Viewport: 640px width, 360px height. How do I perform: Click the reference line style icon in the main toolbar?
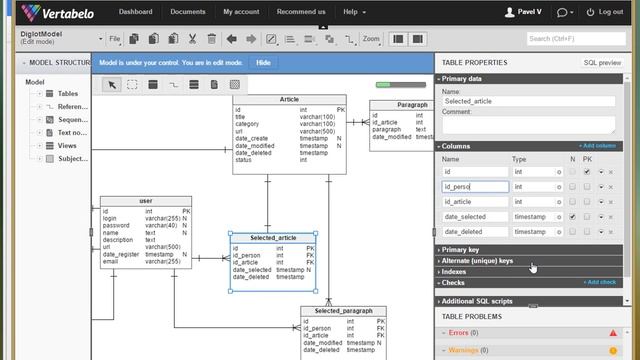[349, 39]
